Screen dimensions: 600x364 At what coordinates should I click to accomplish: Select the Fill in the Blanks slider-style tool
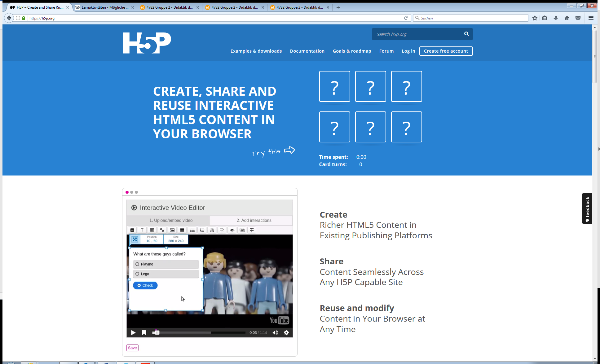pyautogui.click(x=212, y=230)
